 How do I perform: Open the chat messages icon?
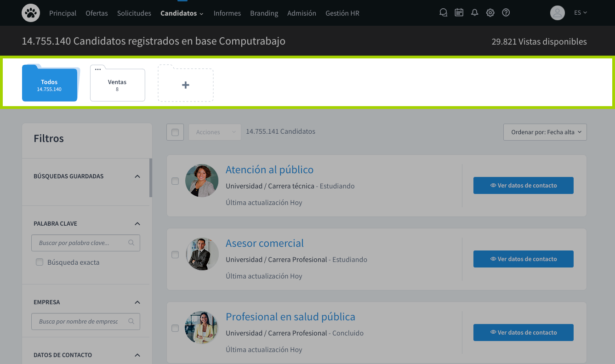pos(443,13)
